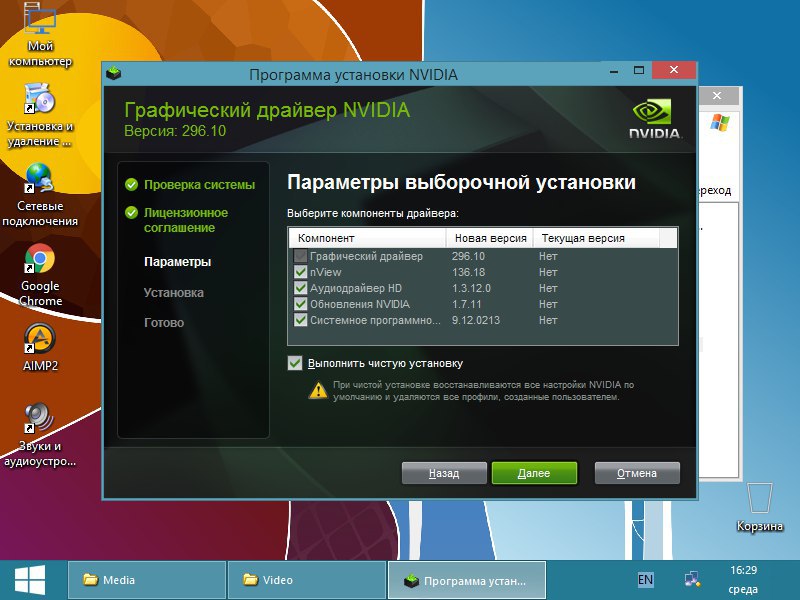Screen dimensions: 800x600
Task: Open the Media taskbar button
Action: pos(147,580)
